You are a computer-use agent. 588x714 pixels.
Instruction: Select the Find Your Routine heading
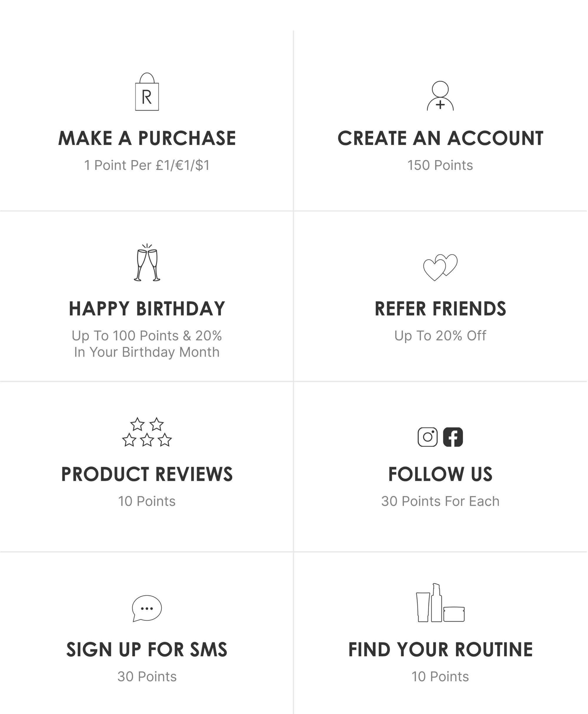point(440,650)
